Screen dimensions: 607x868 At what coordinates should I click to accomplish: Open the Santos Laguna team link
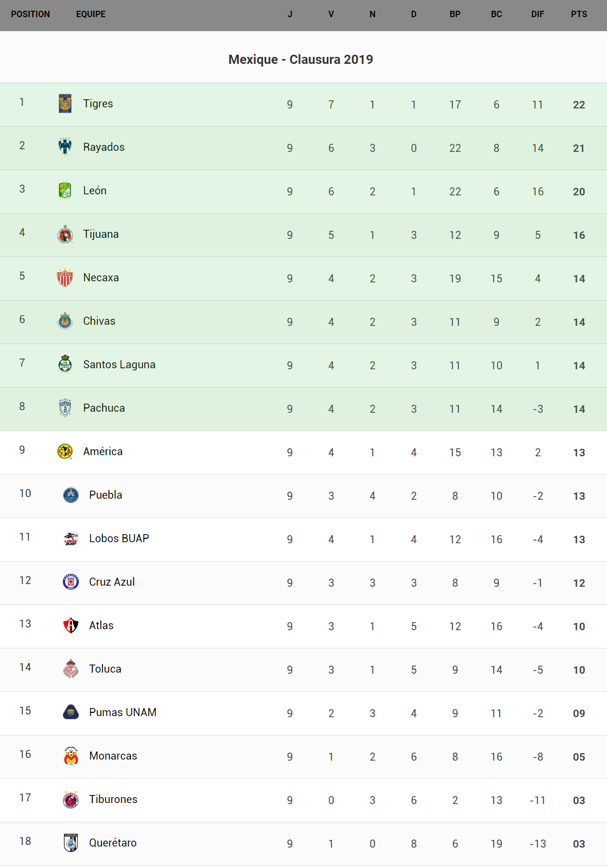pos(119,364)
